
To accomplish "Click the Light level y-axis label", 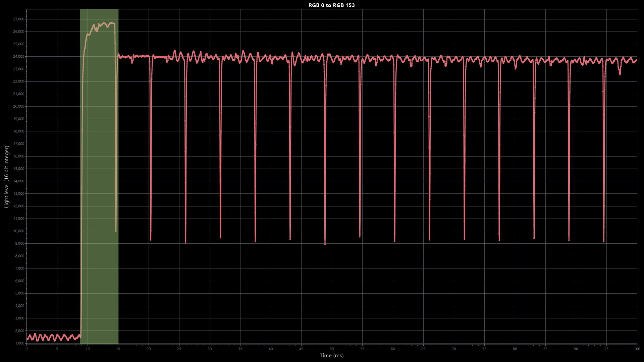I will pyautogui.click(x=6, y=177).
